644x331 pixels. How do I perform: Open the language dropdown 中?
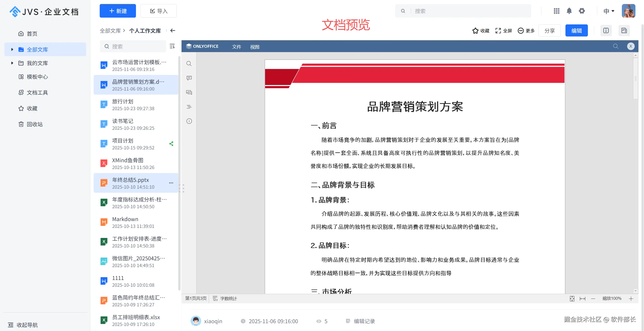[x=609, y=11]
